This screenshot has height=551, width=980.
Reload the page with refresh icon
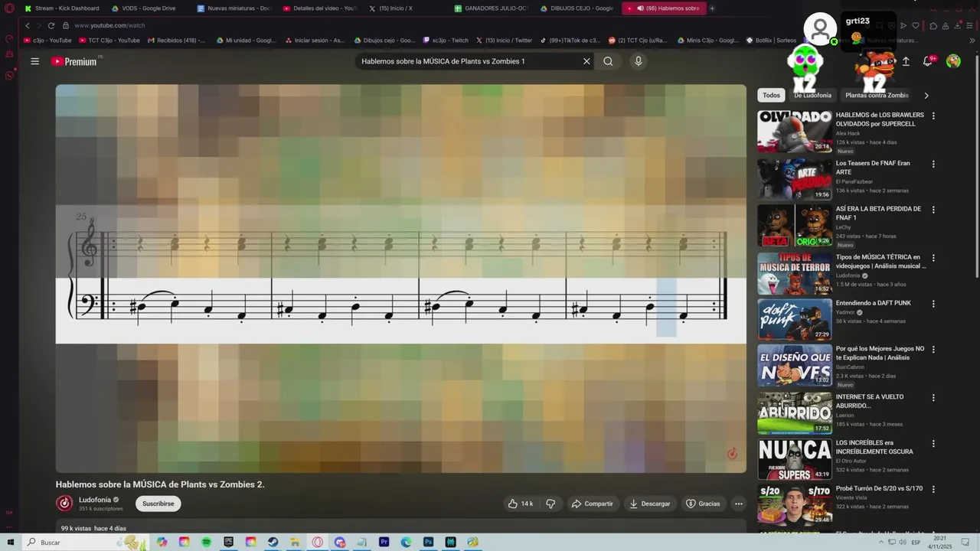click(51, 25)
